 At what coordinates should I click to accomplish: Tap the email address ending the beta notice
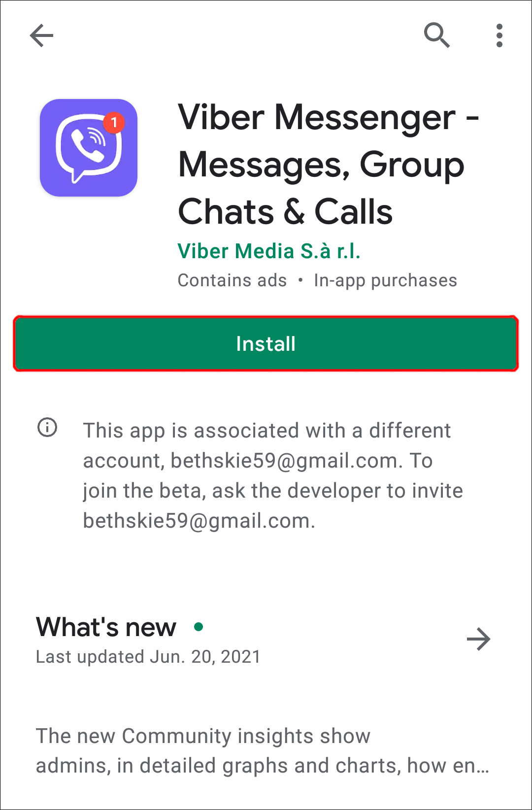pyautogui.click(x=199, y=521)
